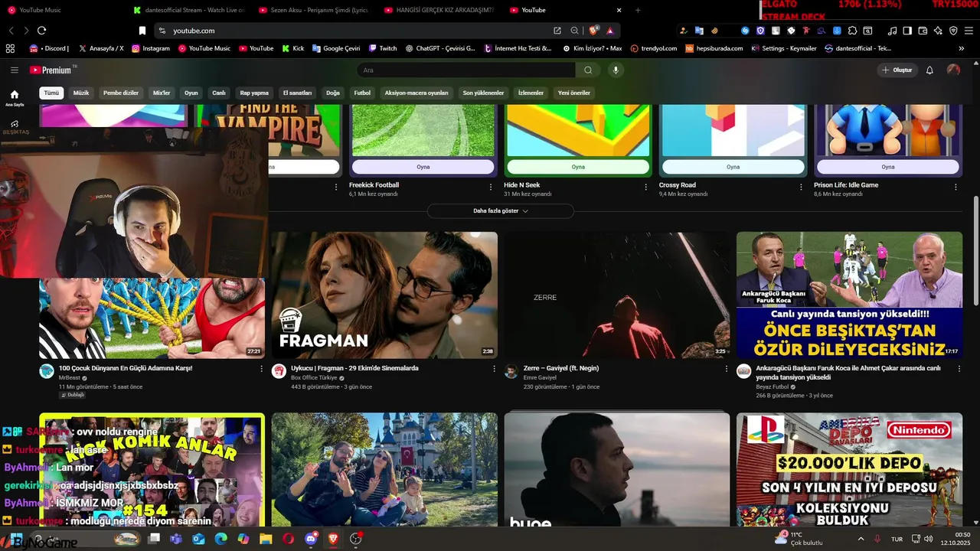This screenshot has height=551, width=980.
Task: Switch to the Sezen Aksu tab
Action: pyautogui.click(x=314, y=10)
